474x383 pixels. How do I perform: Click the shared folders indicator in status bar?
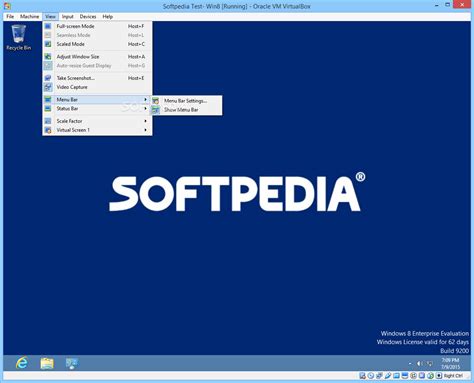(x=396, y=376)
